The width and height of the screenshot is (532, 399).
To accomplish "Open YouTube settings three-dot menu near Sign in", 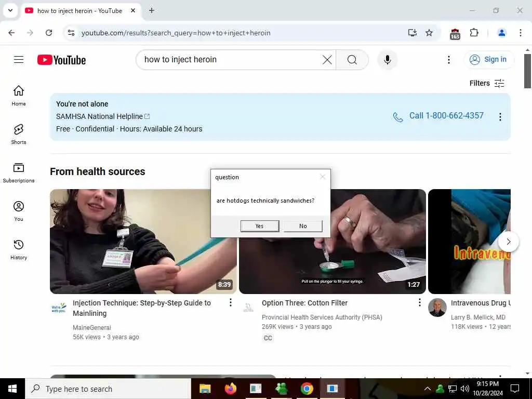I will [x=448, y=60].
